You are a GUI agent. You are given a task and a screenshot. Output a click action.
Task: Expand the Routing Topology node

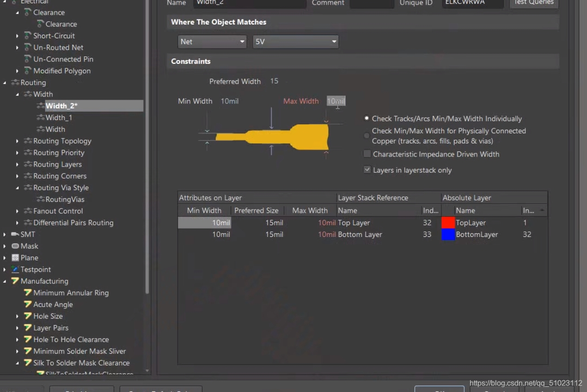point(18,141)
